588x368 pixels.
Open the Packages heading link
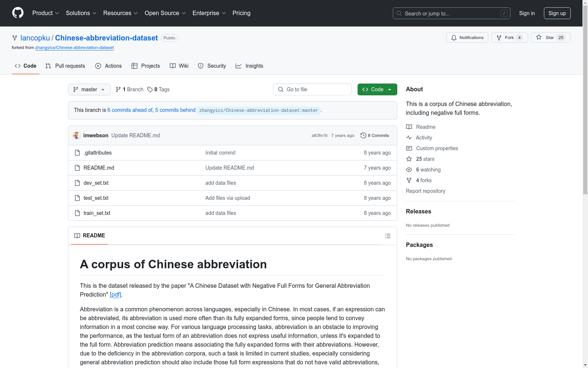click(x=419, y=245)
